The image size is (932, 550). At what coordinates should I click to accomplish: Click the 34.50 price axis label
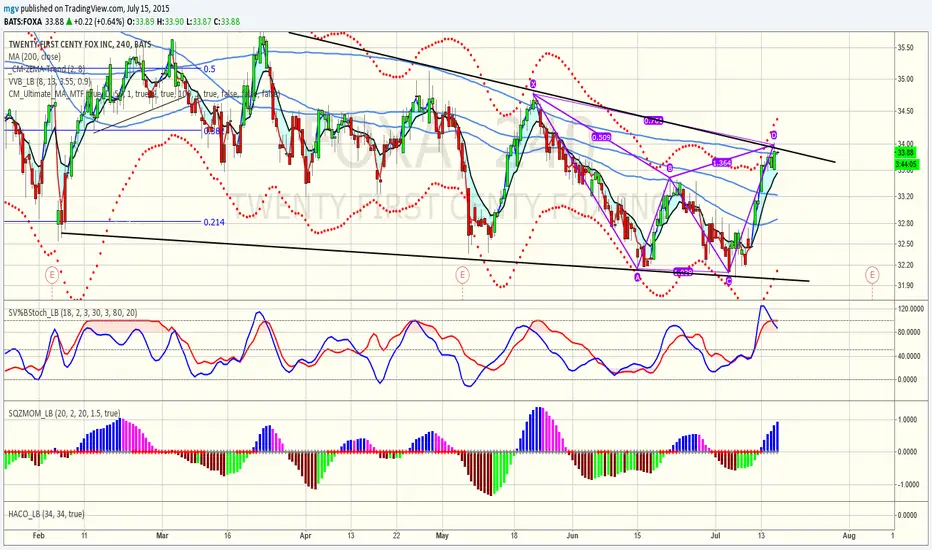click(x=905, y=111)
